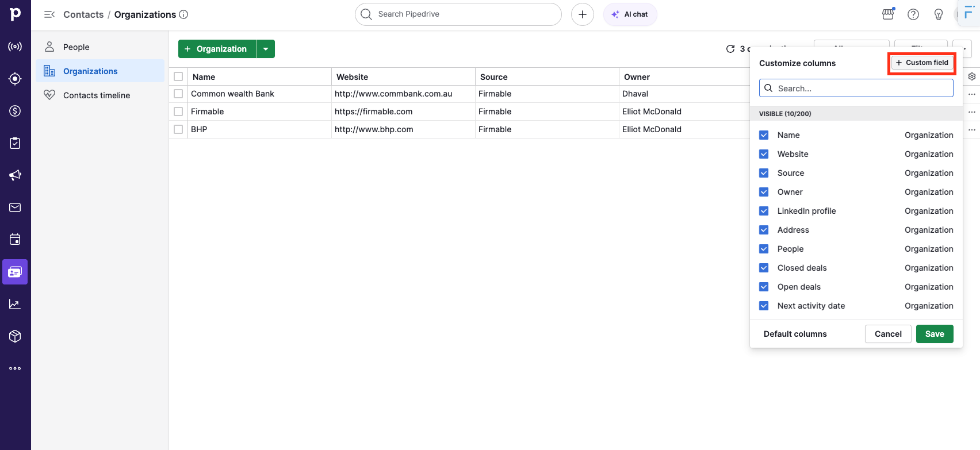Go to Deals dollar icon

(x=15, y=111)
